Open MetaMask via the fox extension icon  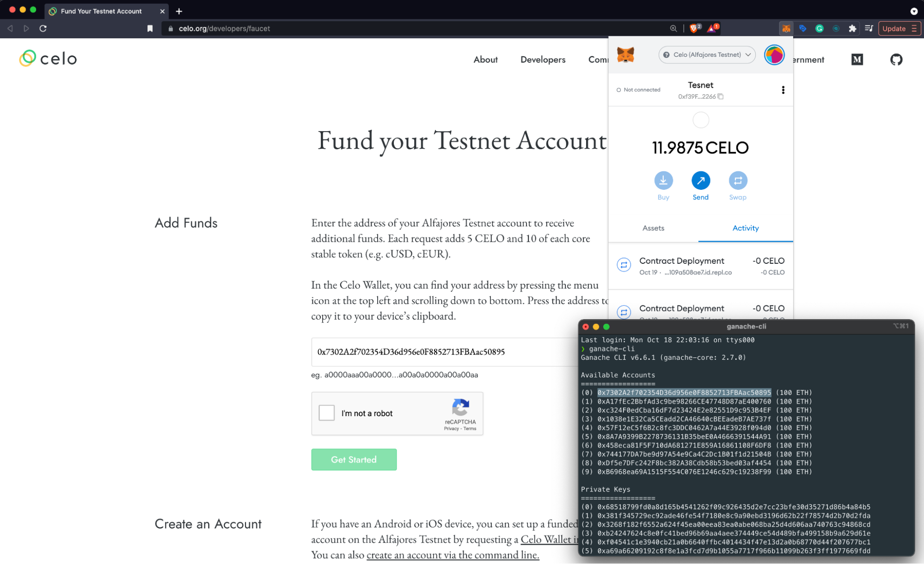tap(786, 28)
